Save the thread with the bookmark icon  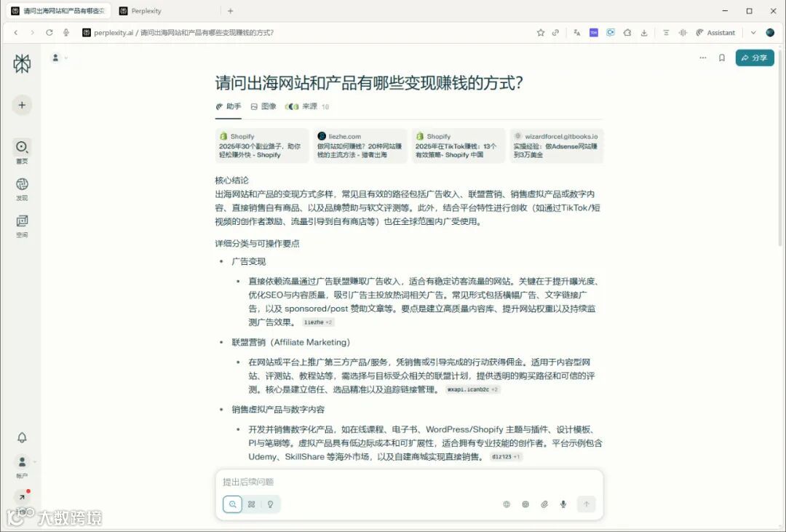[x=722, y=57]
